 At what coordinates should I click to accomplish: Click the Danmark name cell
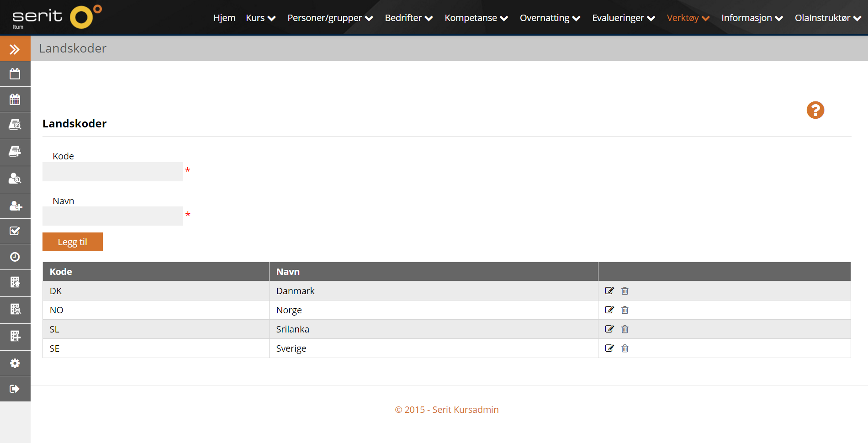point(434,291)
